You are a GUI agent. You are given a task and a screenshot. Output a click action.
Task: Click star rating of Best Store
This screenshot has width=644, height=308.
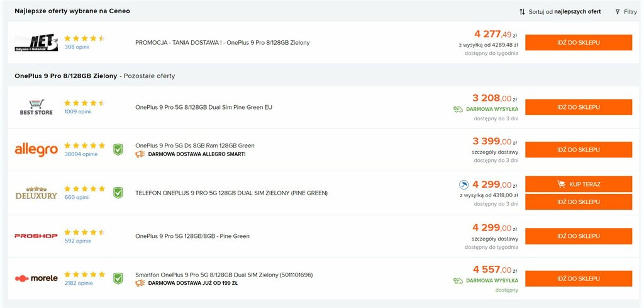pyautogui.click(x=85, y=103)
